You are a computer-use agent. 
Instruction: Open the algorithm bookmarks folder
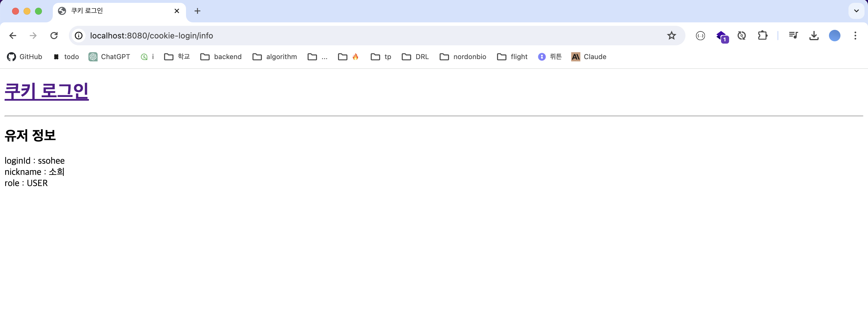(275, 57)
